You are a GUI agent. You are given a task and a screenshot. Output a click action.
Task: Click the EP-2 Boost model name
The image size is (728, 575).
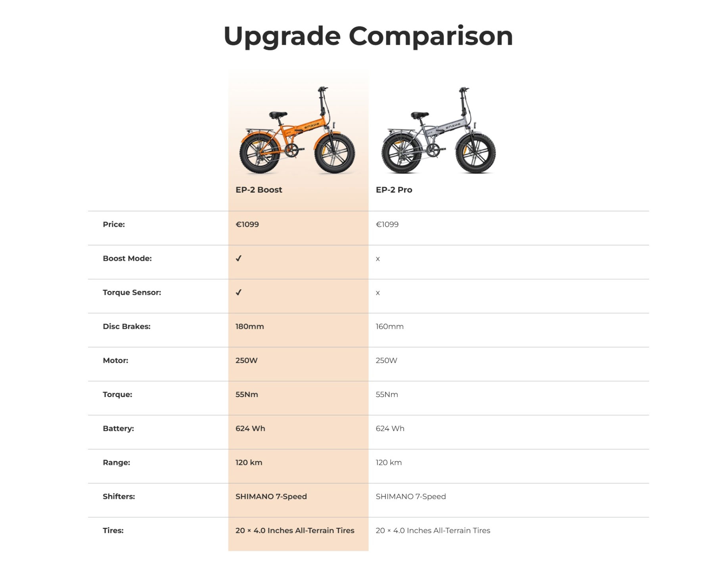point(259,190)
